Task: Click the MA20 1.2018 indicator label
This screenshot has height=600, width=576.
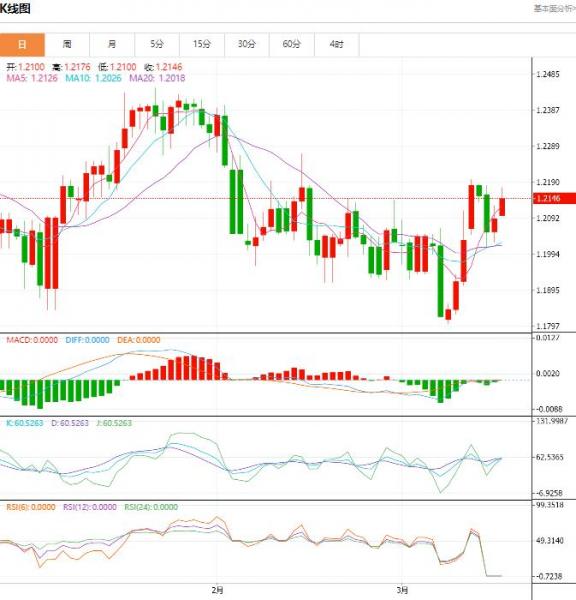Action: click(x=157, y=78)
